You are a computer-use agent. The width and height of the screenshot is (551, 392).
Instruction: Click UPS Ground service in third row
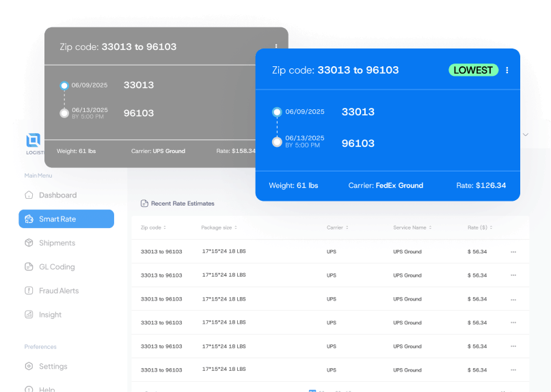[407, 299]
